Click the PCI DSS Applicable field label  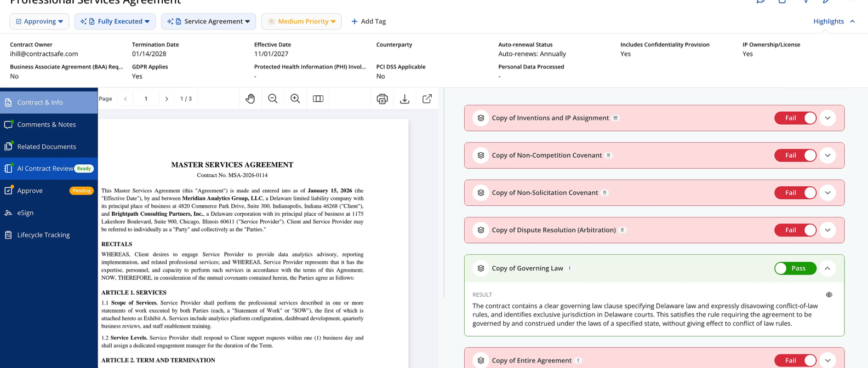(401, 67)
